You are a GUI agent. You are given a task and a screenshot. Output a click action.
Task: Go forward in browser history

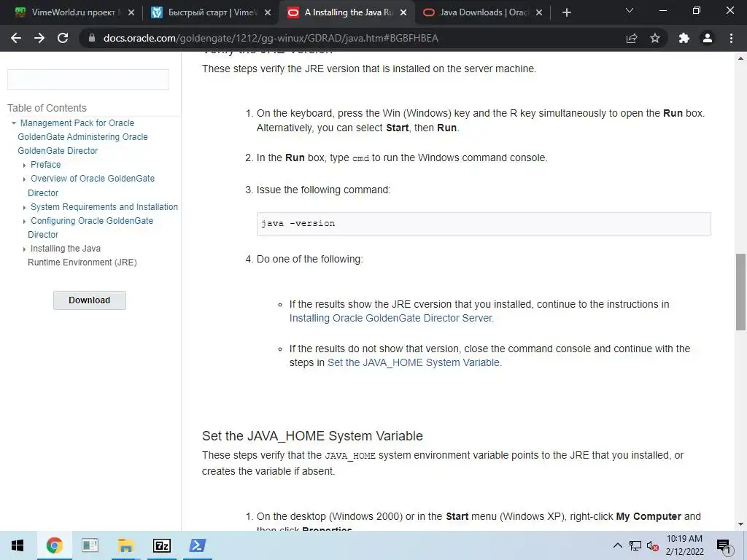pos(39,38)
